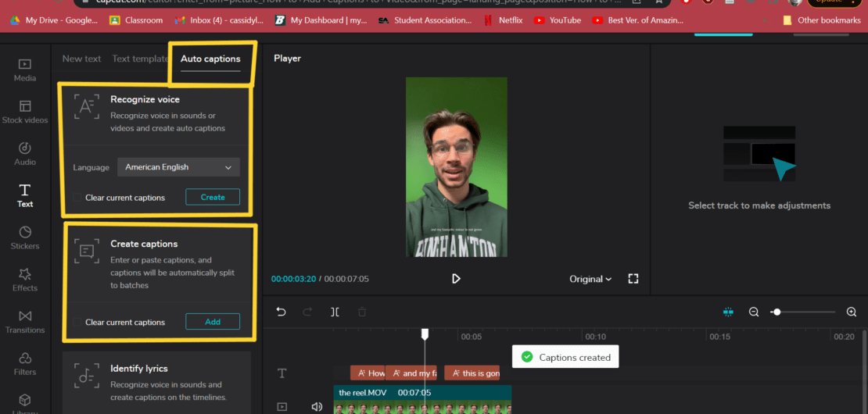The width and height of the screenshot is (868, 414).
Task: Check Clear current captions under Create captions
Action: pos(77,322)
